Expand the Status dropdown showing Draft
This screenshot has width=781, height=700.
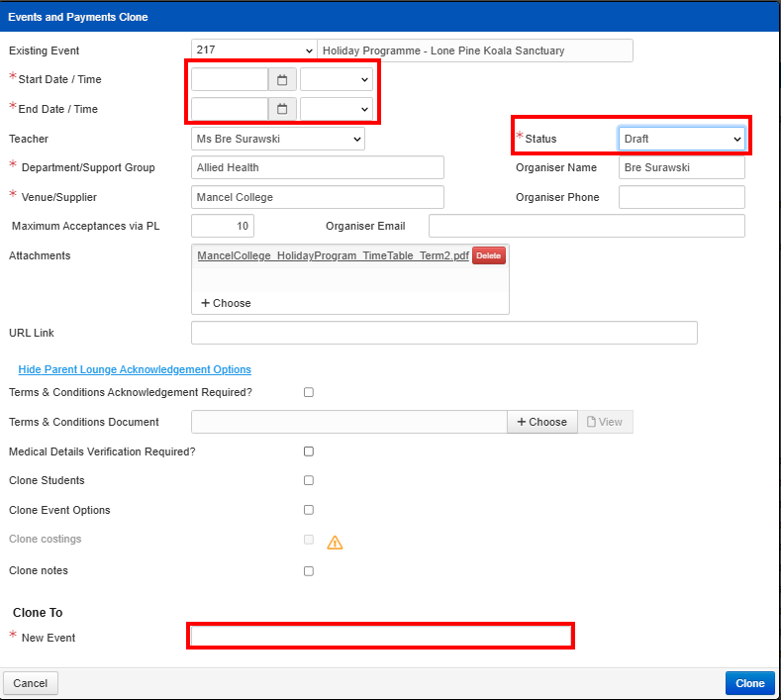tap(681, 140)
